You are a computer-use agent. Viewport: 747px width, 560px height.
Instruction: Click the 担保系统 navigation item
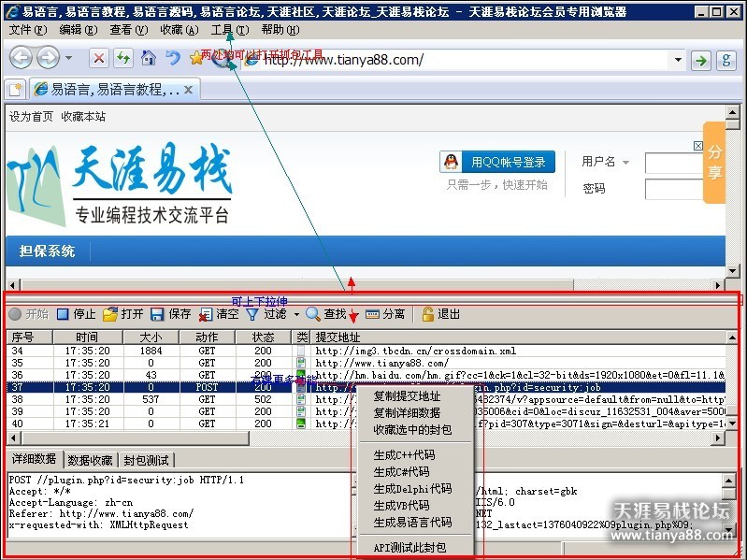(x=47, y=251)
